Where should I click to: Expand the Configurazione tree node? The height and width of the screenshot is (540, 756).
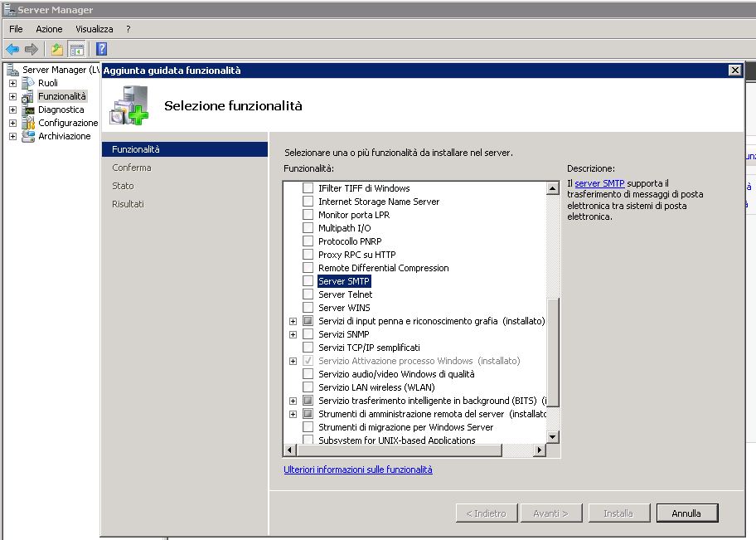[x=13, y=123]
